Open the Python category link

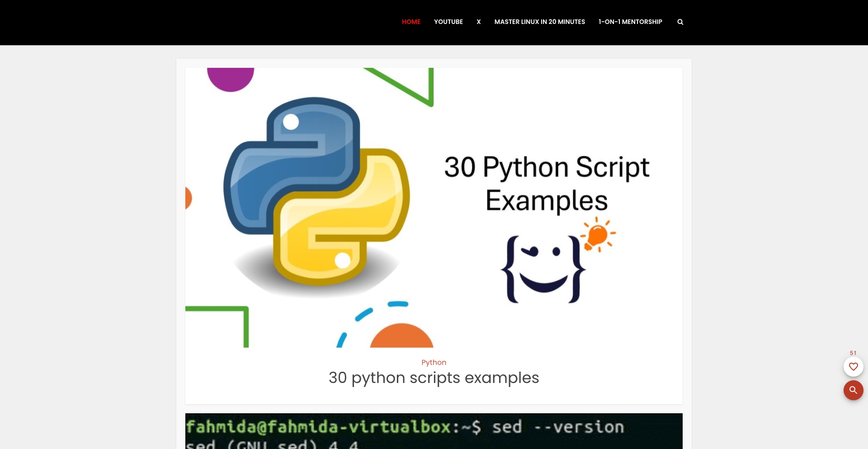click(434, 362)
